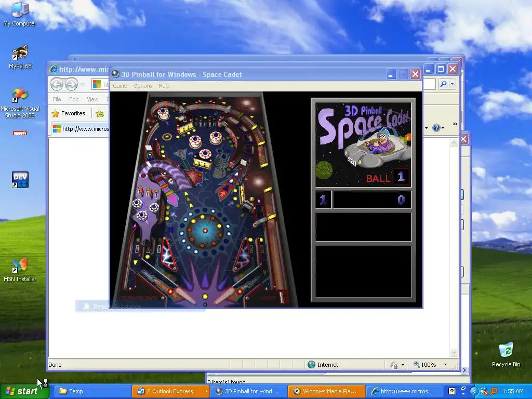532x399 pixels.
Task: Open the View menu in Internet Explorer
Action: click(92, 99)
